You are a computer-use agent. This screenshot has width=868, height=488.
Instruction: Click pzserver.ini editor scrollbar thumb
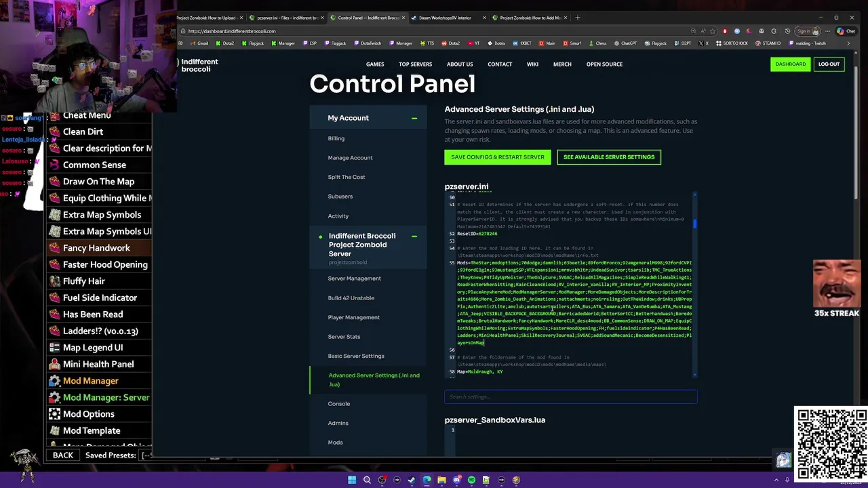point(695,224)
